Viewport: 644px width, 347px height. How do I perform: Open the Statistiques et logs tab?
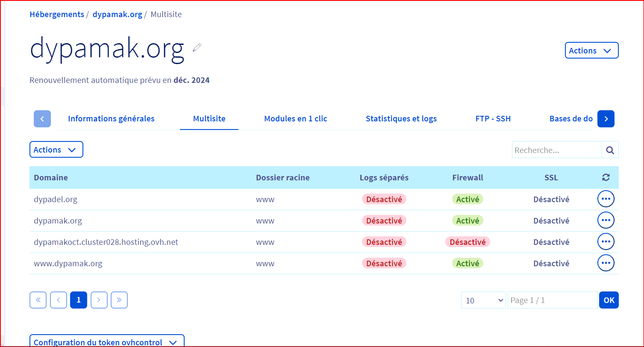[401, 119]
